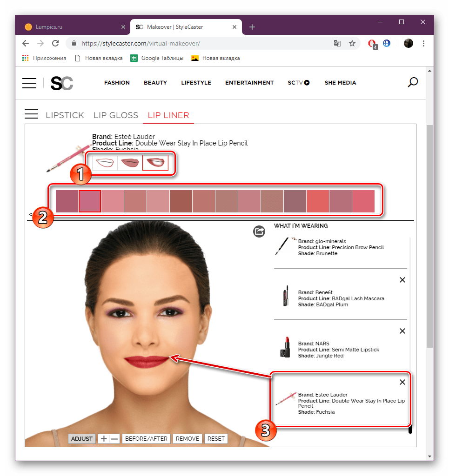Open the main hamburger menu beside SC logo
This screenshot has height=476, width=449.
pos(29,83)
